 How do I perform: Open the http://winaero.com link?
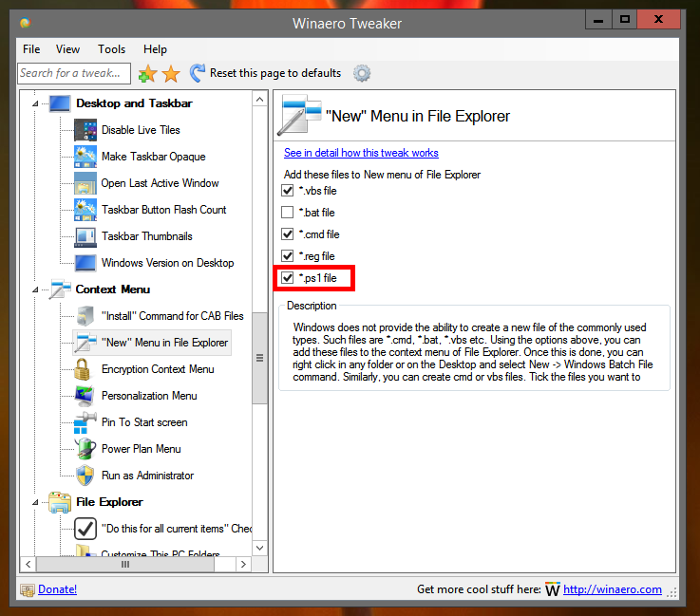click(613, 589)
